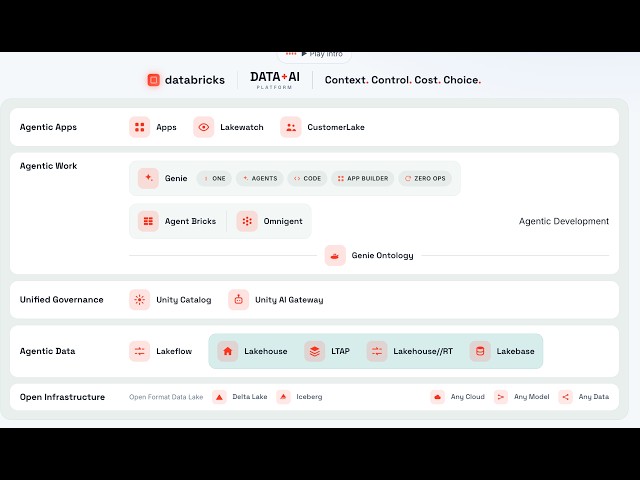Play the intro video button

[x=314, y=55]
